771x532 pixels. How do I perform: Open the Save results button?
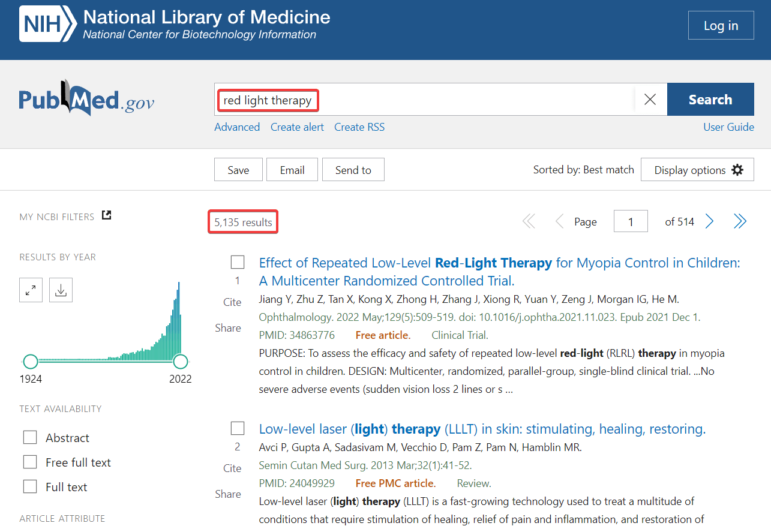coord(238,170)
